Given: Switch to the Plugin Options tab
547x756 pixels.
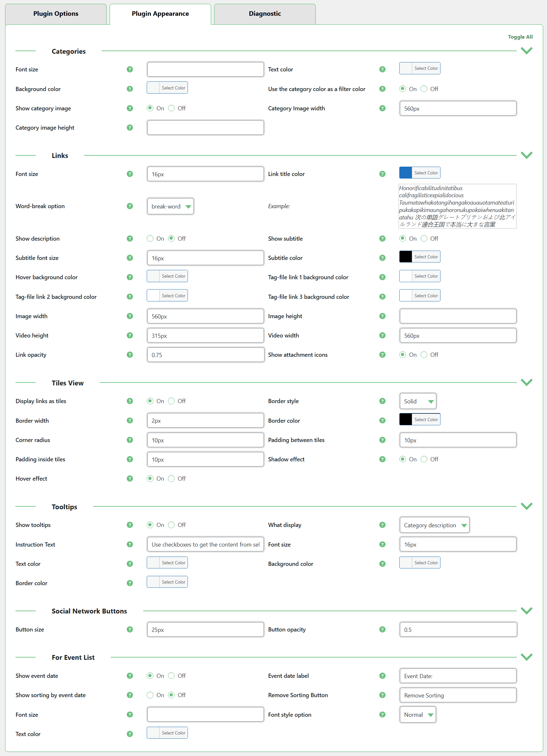Looking at the screenshot, I should [x=56, y=14].
